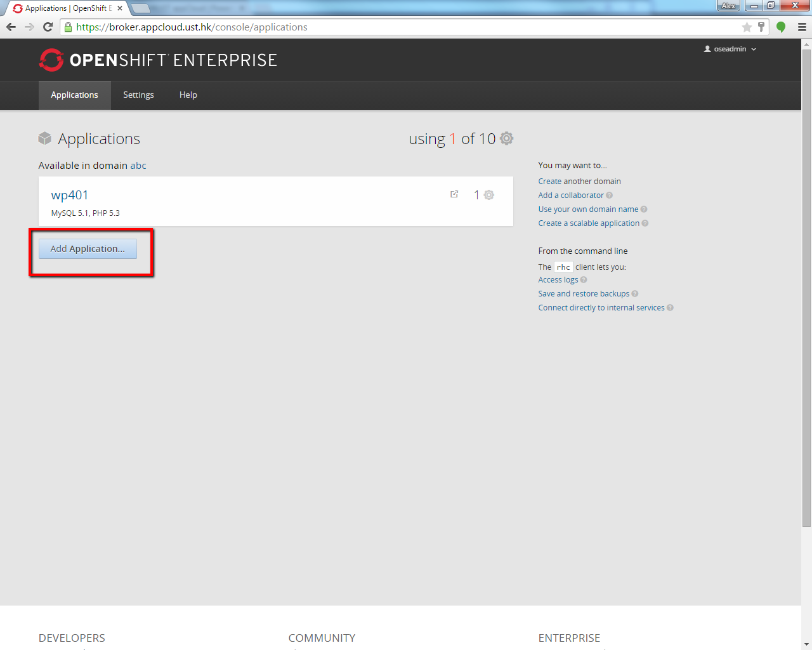Expand the oseadmin user dropdown
812x650 pixels.
click(730, 49)
